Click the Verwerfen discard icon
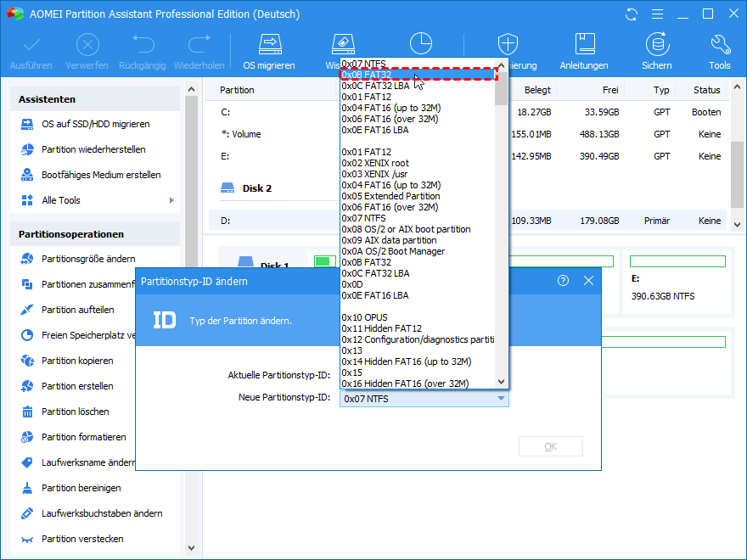This screenshot has width=747, height=560. coord(87,45)
